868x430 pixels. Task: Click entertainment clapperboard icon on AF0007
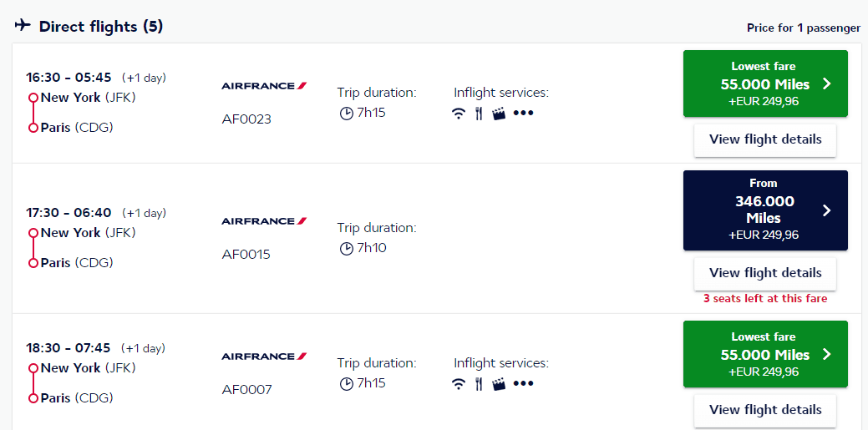click(499, 384)
